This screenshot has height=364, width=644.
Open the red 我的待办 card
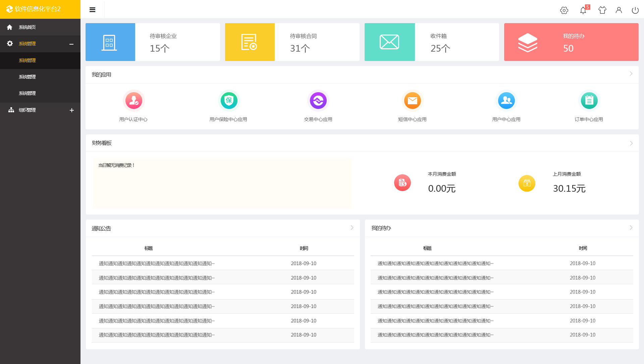(x=571, y=42)
